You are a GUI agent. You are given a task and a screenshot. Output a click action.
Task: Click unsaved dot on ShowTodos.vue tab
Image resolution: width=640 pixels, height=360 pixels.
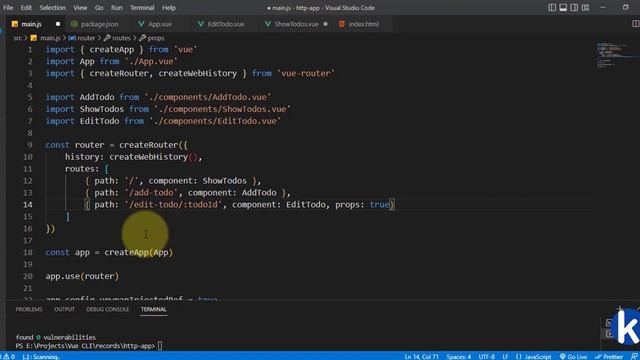coord(325,24)
